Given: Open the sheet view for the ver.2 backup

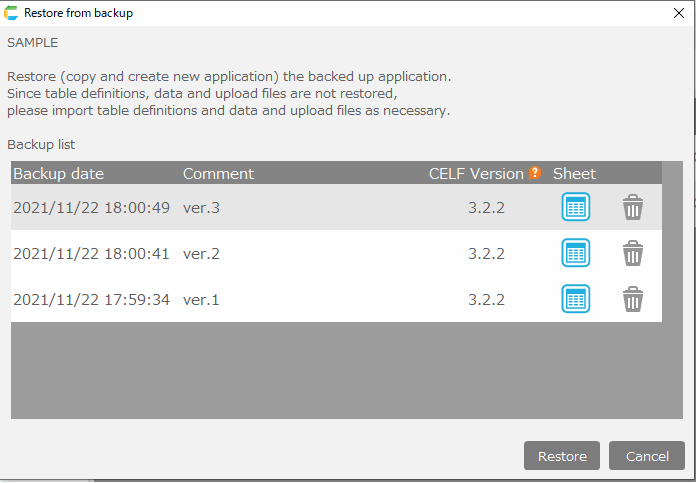Looking at the screenshot, I should pos(575,253).
